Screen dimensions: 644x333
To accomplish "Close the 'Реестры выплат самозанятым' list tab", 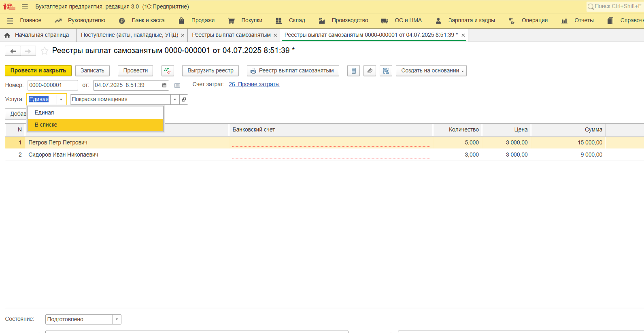I will [275, 35].
